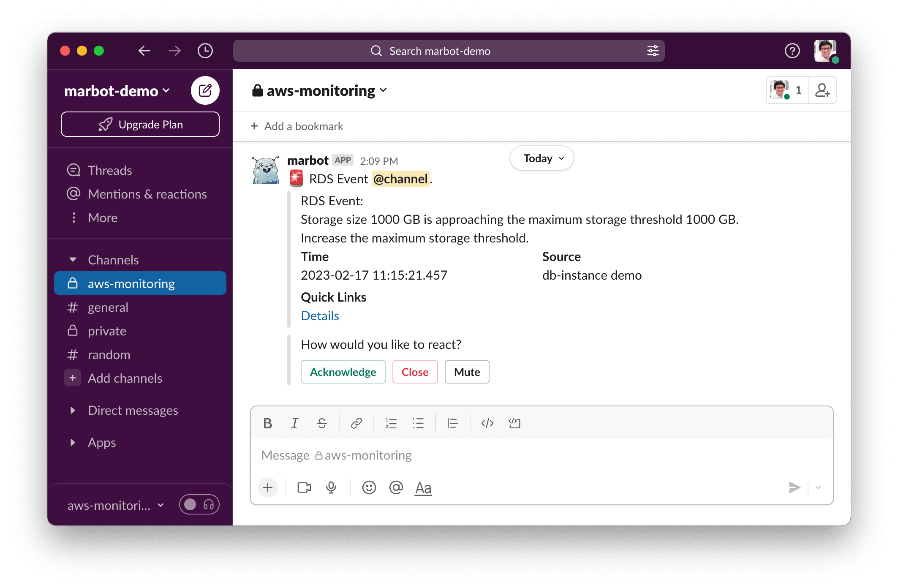The width and height of the screenshot is (898, 588).
Task: Toggle the huddle headphones switch
Action: (199, 504)
